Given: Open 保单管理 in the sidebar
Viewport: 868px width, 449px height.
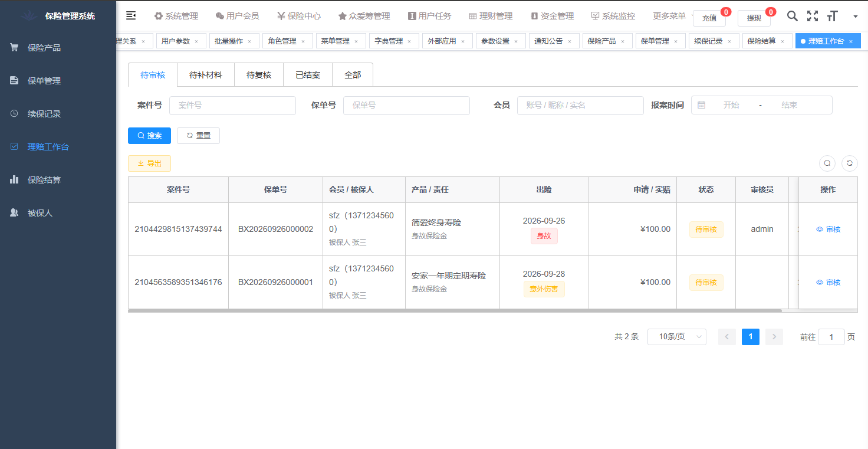Looking at the screenshot, I should coord(58,81).
